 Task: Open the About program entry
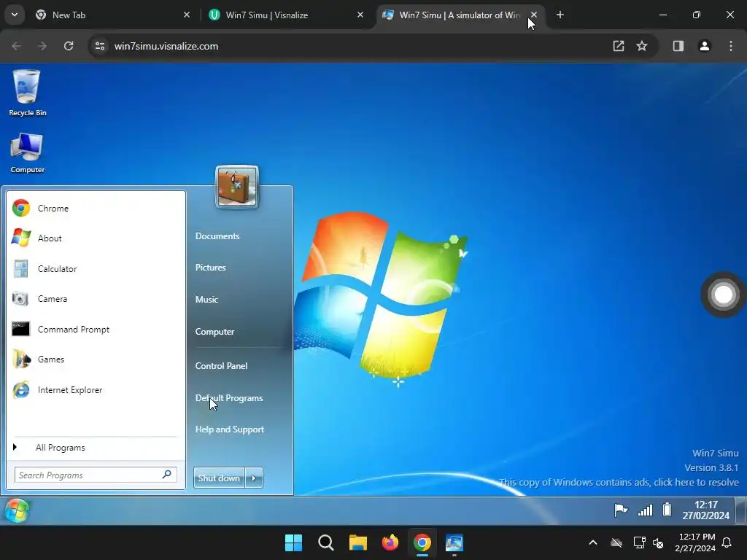[x=96, y=238]
